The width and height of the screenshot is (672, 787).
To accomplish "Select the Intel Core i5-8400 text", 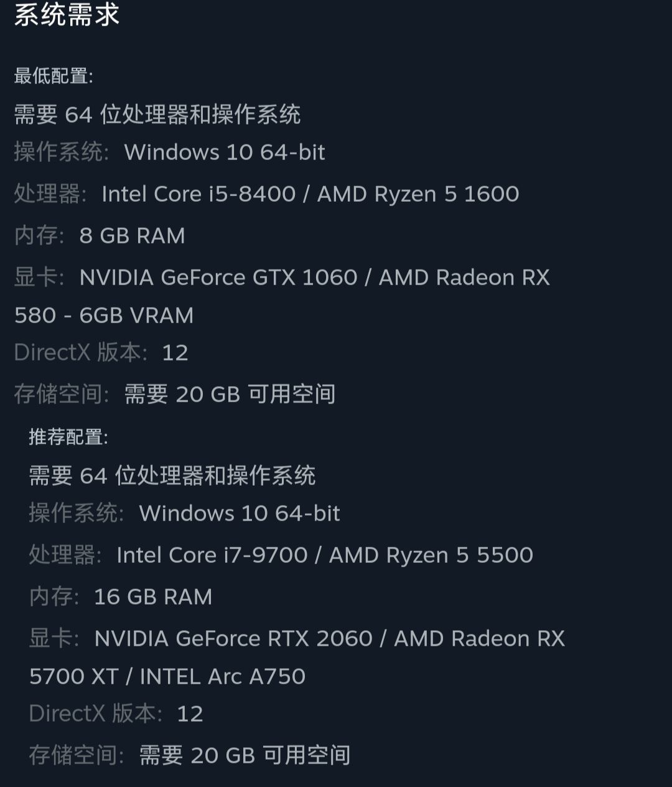I will [x=198, y=194].
